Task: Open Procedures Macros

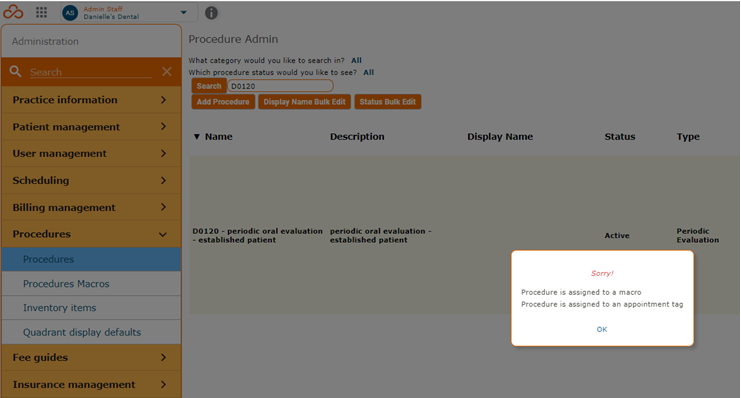Action: (x=91, y=284)
